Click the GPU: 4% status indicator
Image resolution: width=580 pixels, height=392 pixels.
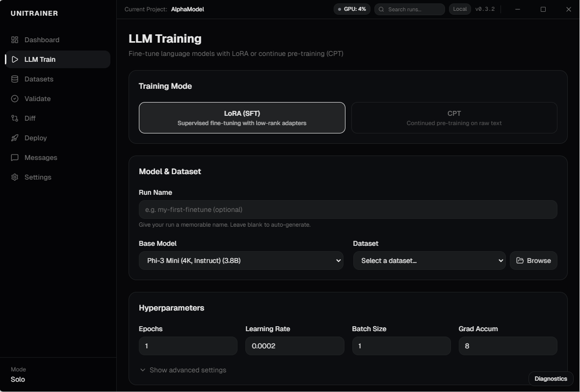tap(351, 9)
